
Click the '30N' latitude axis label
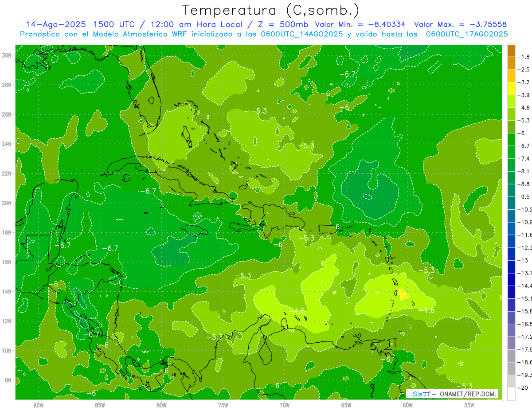point(7,55)
